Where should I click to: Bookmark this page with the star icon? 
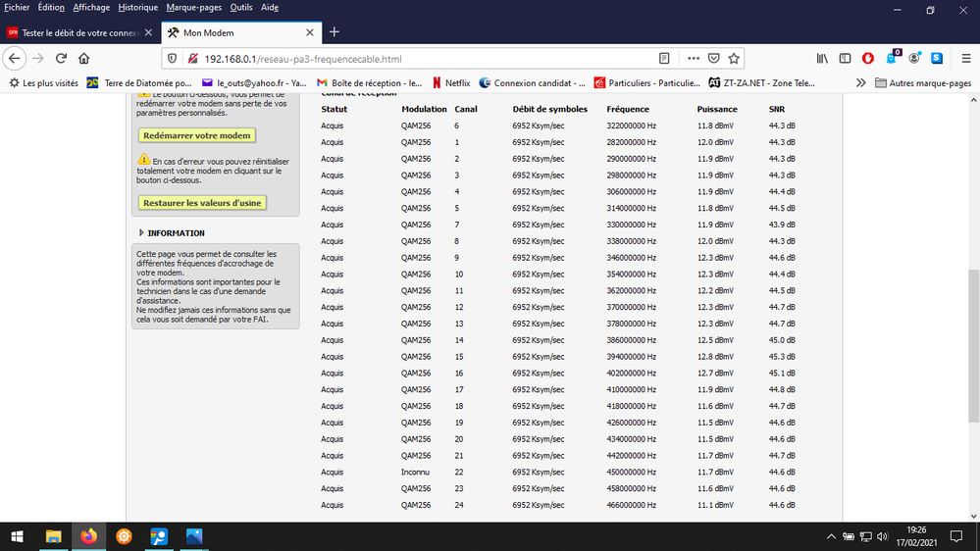pos(734,58)
